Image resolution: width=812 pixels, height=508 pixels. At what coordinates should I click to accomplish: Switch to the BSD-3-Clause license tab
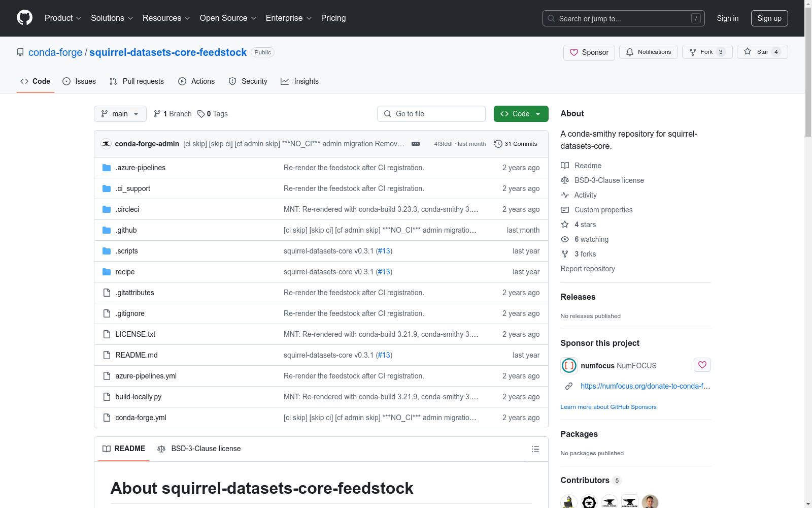click(x=199, y=449)
